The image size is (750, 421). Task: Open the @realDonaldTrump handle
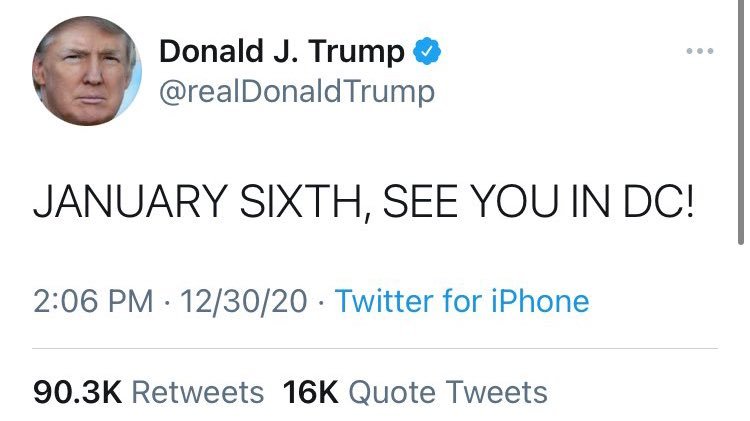pos(297,93)
